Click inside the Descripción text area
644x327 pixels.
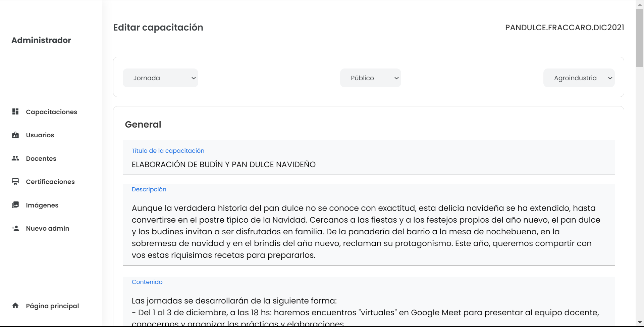(368, 231)
